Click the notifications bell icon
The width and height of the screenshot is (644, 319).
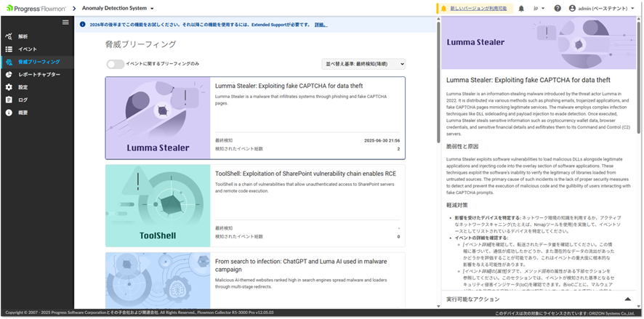[521, 9]
